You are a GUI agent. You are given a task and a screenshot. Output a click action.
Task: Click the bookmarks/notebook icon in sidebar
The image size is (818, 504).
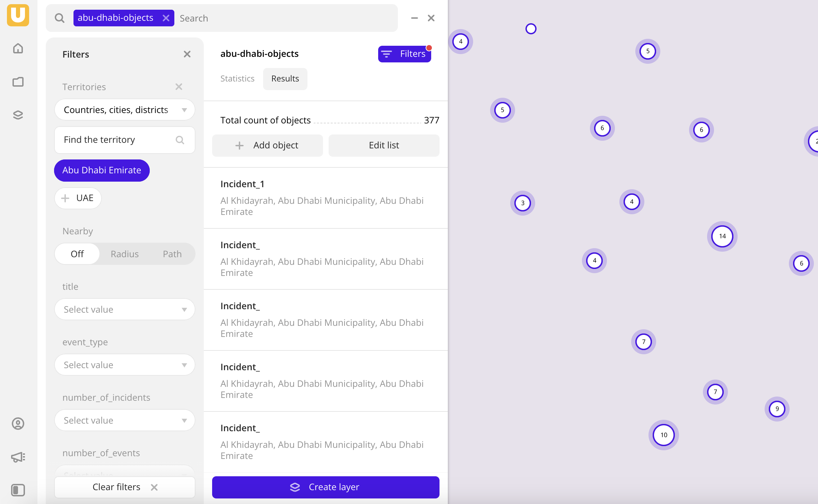pos(19,82)
